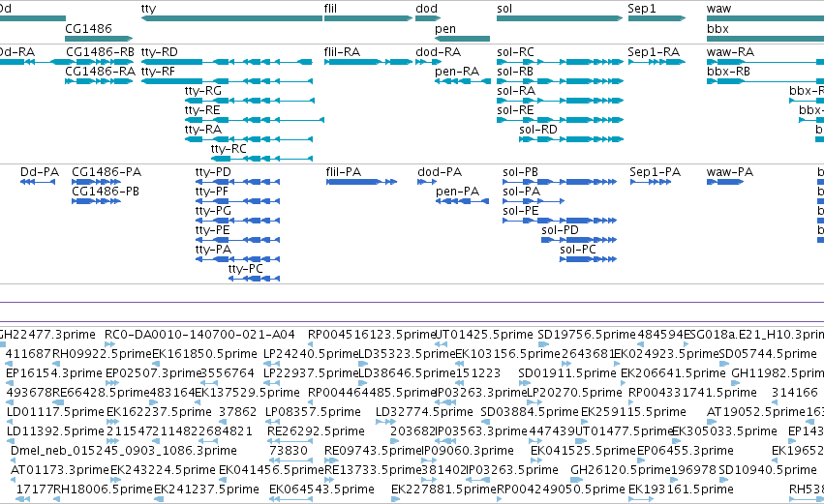Open EST Dmel_neb_015245_0903_1086.3prime

pyautogui.click(x=124, y=451)
